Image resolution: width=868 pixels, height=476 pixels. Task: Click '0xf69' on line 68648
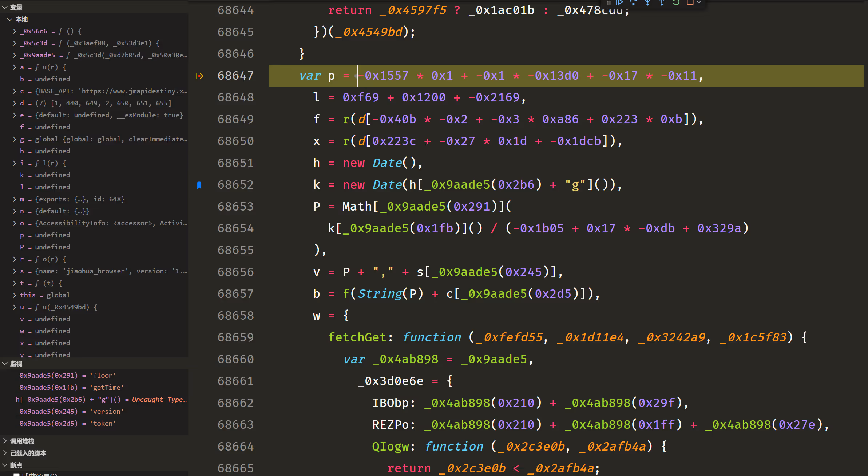click(361, 97)
